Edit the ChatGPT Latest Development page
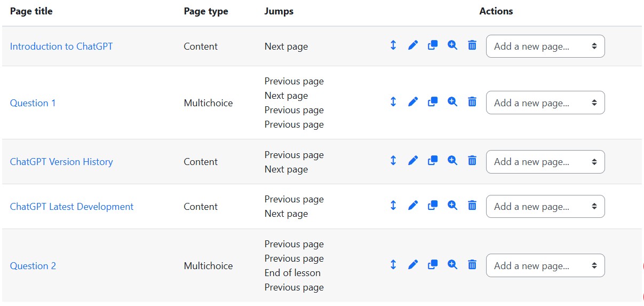 click(413, 206)
